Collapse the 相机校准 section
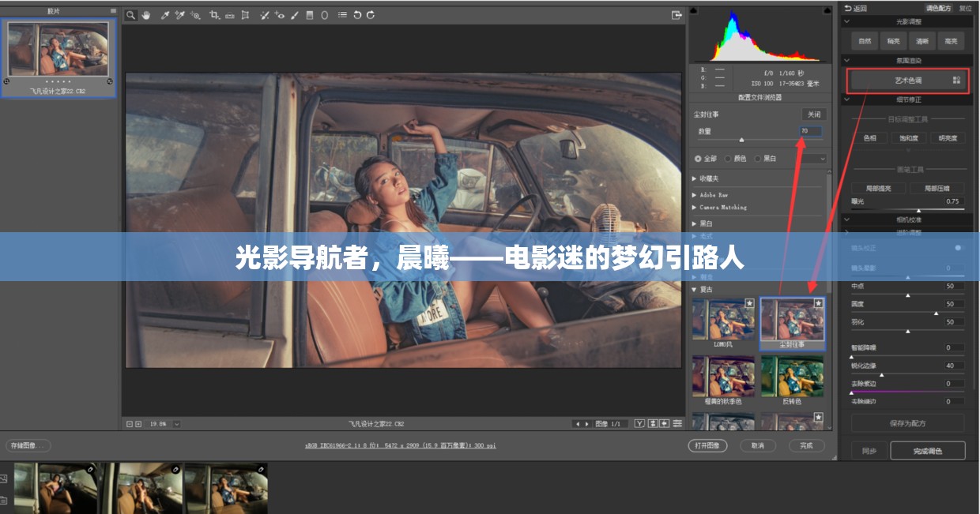Screen dimensions: 980x514 click(847, 219)
